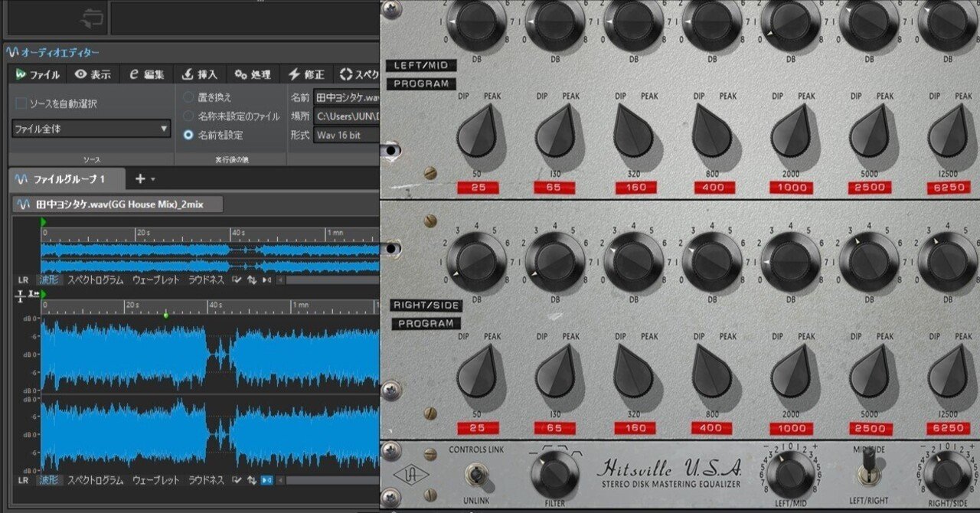
Task: Open the 修正 (Correct) tab
Action: [305, 74]
